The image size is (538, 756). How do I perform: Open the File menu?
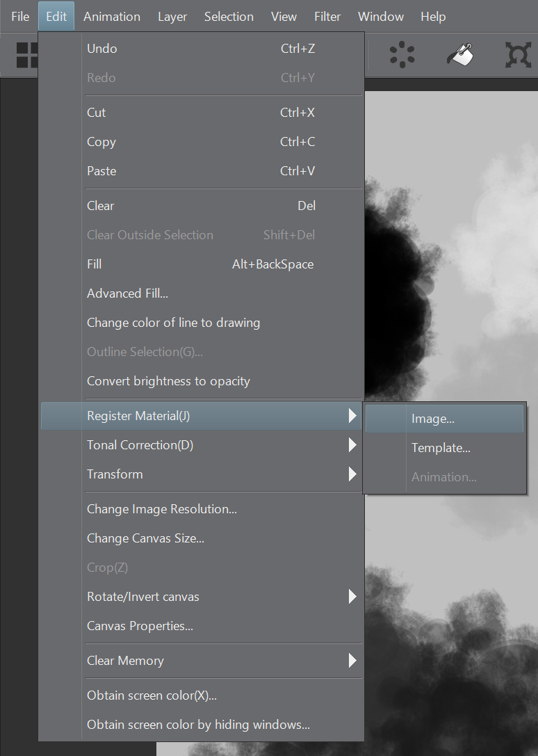[x=20, y=17]
